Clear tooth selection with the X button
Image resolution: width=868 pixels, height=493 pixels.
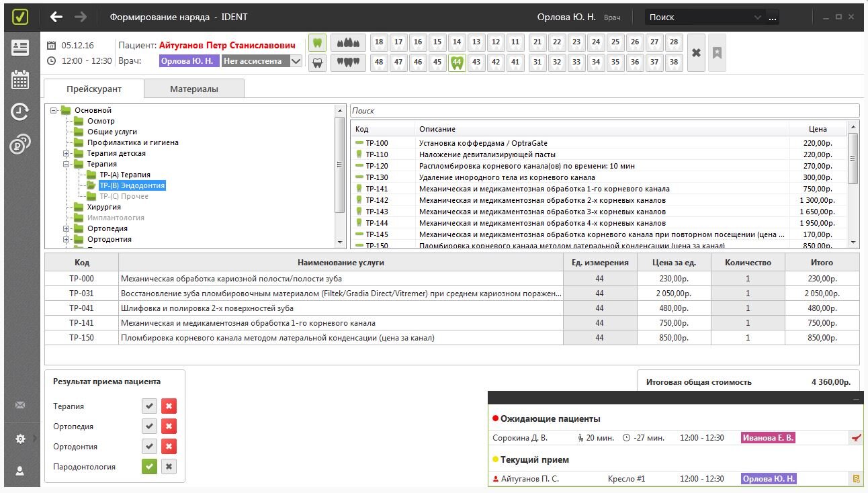point(697,52)
